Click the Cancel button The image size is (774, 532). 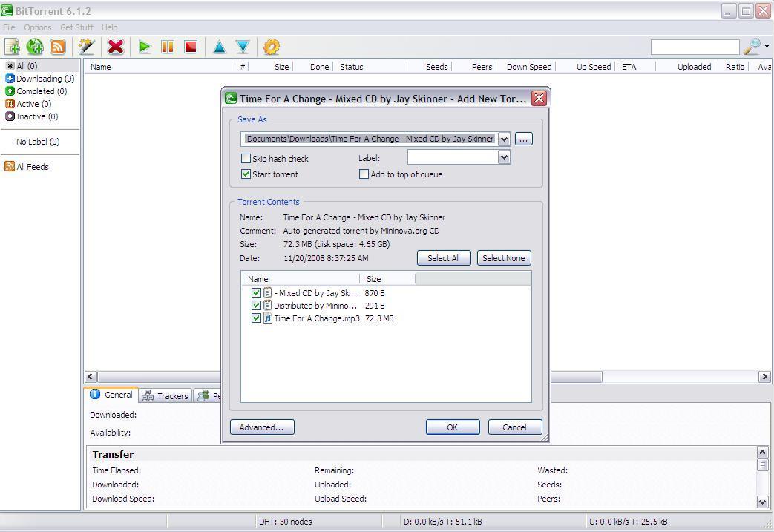pos(515,427)
